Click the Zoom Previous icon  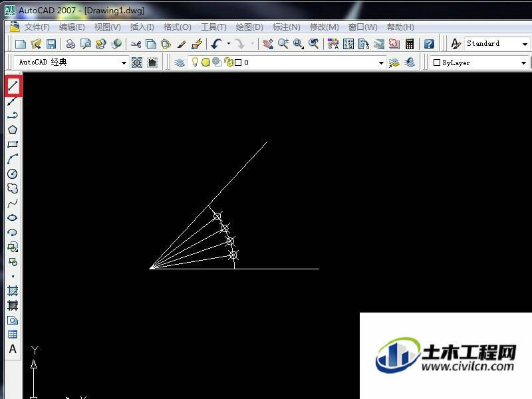point(313,44)
